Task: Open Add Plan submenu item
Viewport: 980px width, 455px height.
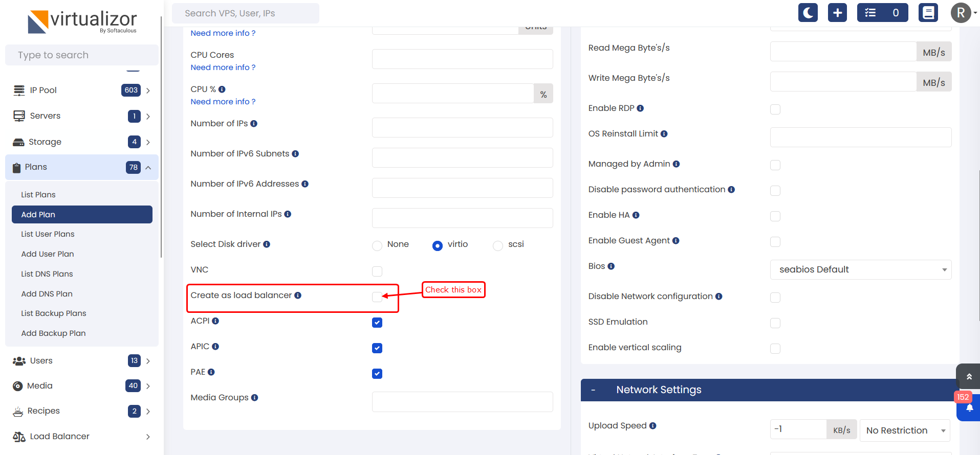Action: pyautogui.click(x=82, y=215)
